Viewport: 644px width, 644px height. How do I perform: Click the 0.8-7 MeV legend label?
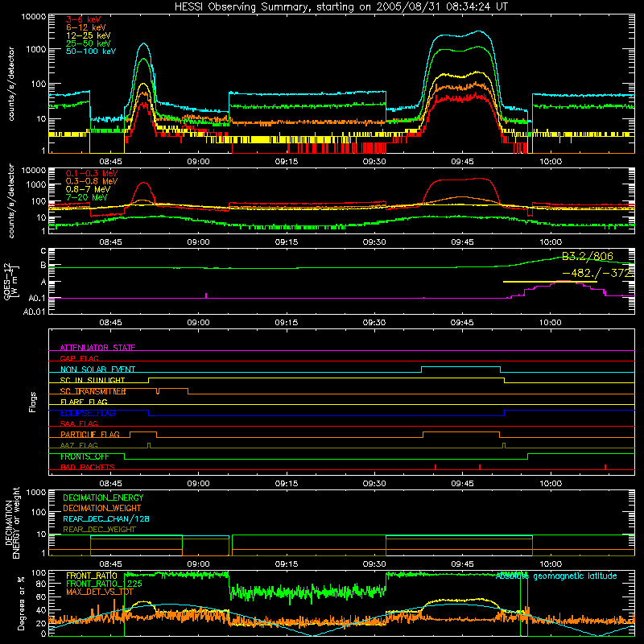click(x=88, y=189)
